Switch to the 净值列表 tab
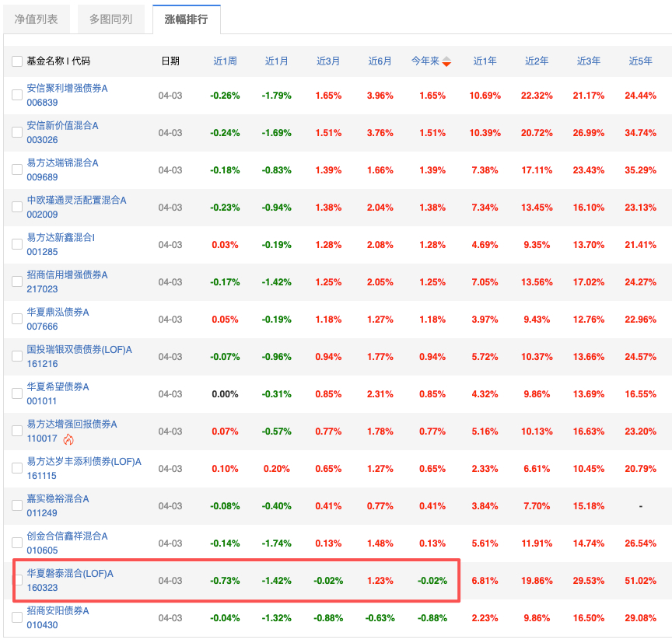 pyautogui.click(x=36, y=19)
